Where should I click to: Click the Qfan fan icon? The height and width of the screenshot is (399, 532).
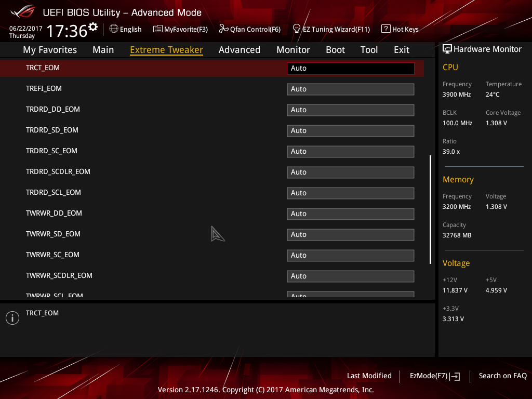(223, 29)
